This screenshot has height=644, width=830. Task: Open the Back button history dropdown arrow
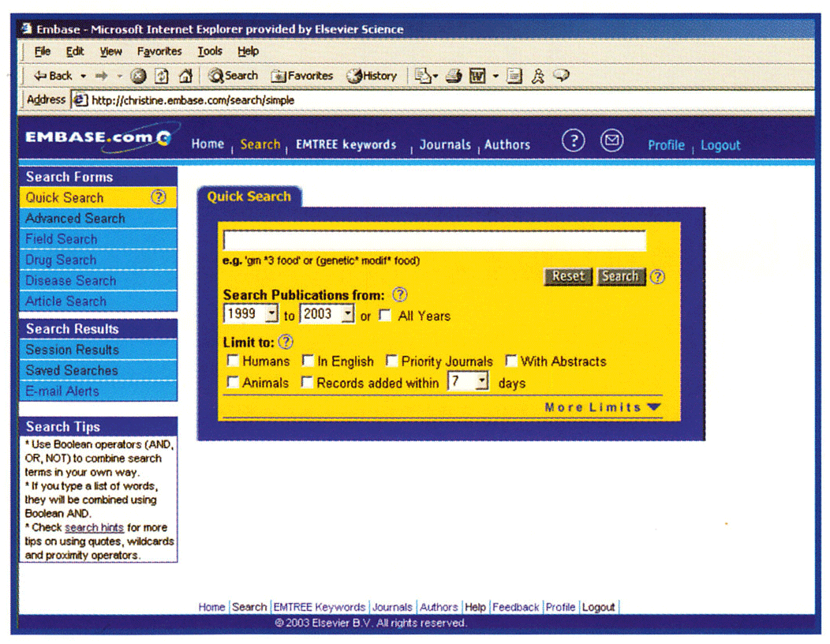[83, 77]
